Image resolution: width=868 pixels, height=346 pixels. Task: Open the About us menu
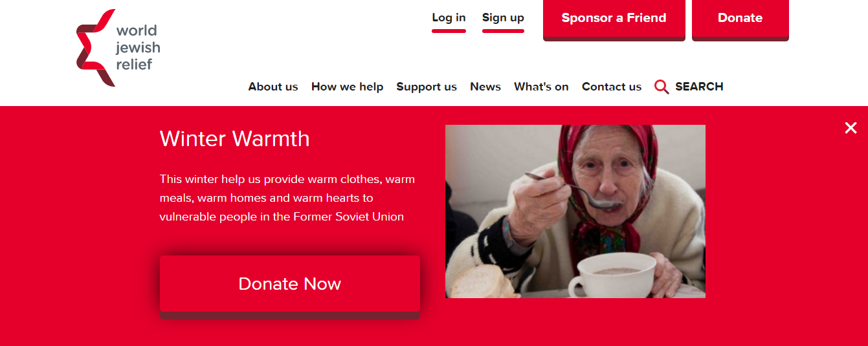273,87
